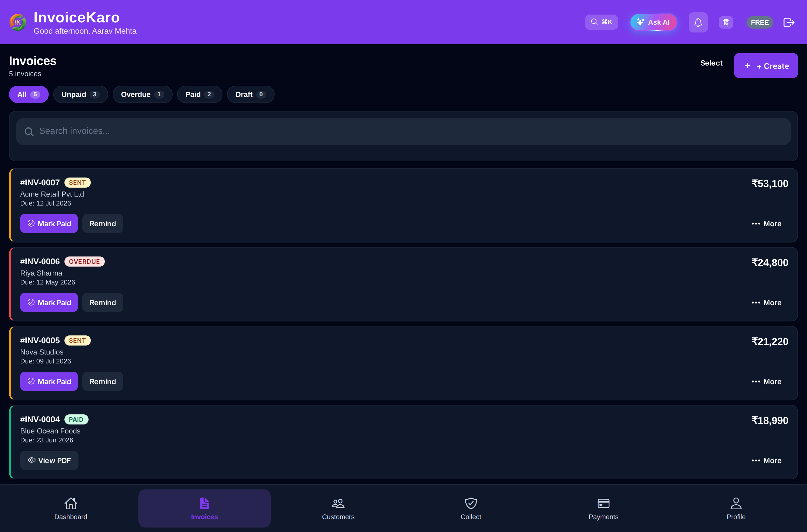Click amount ₹18,990
807x532 pixels.
pyautogui.click(x=770, y=421)
